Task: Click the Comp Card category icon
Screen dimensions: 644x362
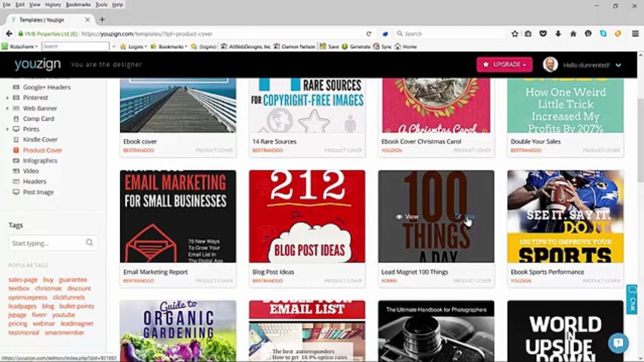Action: pos(16,119)
